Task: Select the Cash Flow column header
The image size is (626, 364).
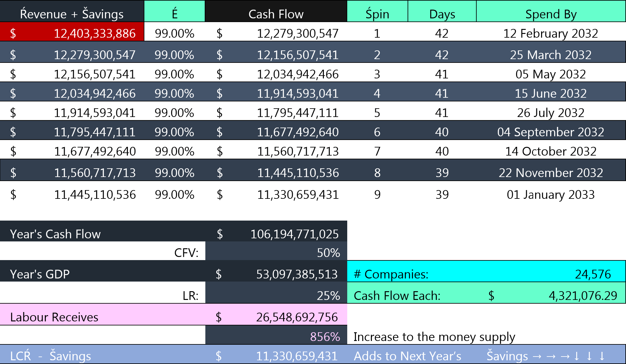Action: [276, 13]
